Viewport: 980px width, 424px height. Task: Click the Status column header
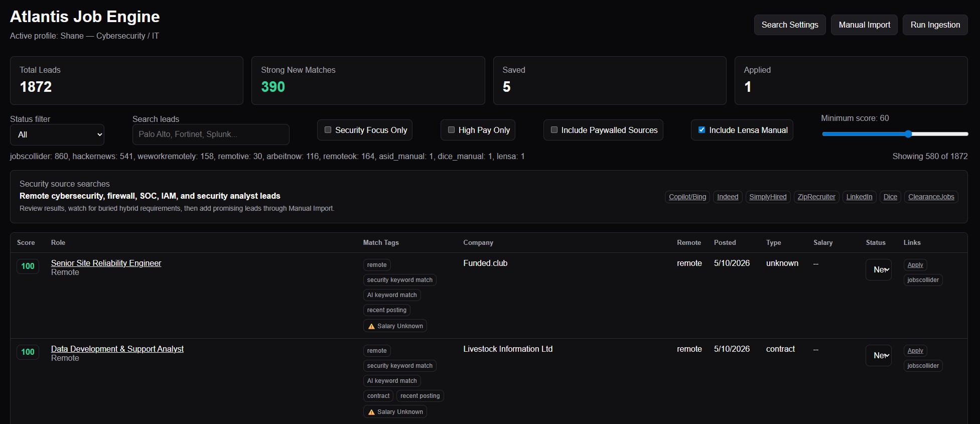[876, 242]
